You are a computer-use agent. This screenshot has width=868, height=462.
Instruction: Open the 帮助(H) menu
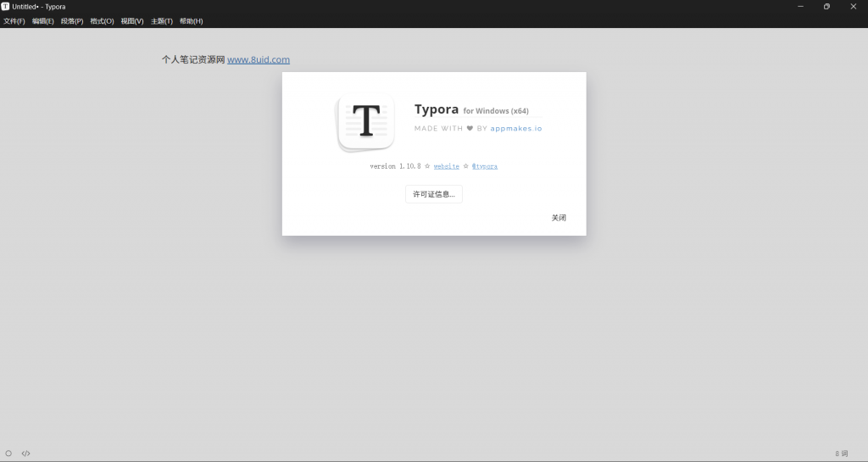point(191,21)
